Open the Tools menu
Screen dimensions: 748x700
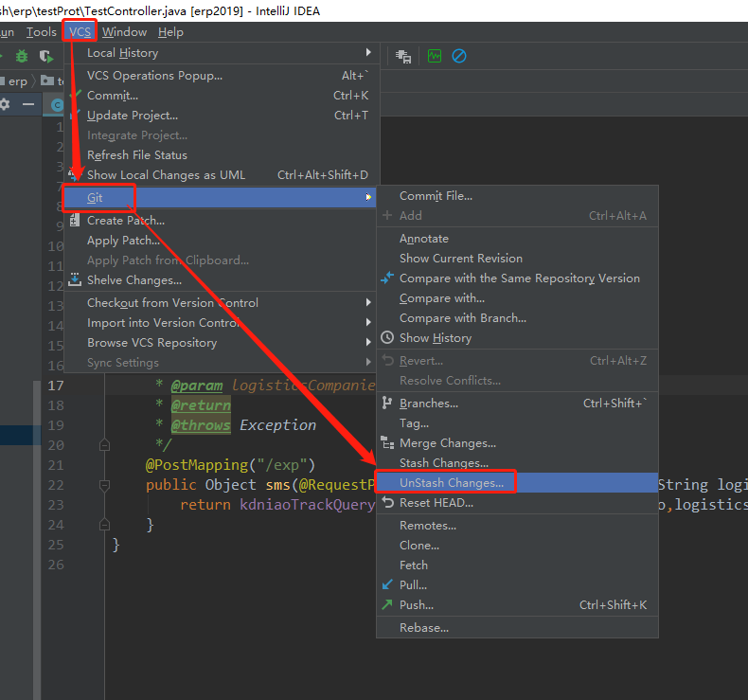41,32
